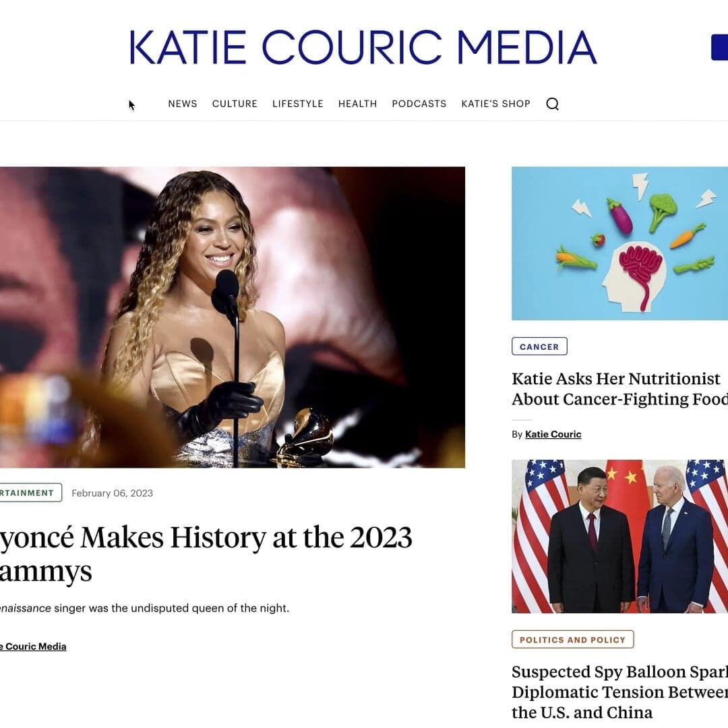Select LIFESTYLE in the navigation bar

point(298,104)
